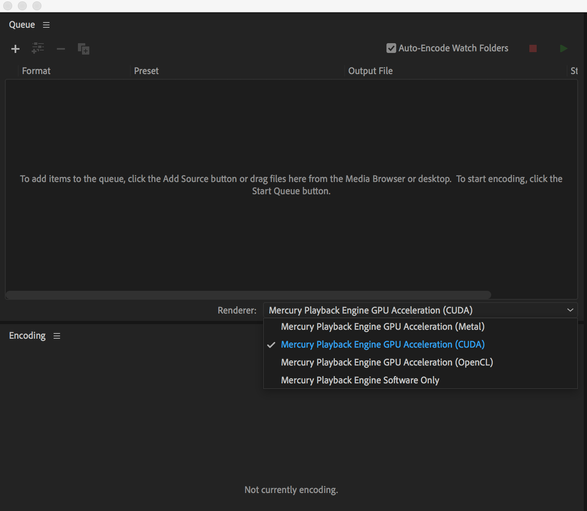Toggle Auto-Encode Watch Folders checkbox
This screenshot has height=511, width=587.
pos(391,48)
